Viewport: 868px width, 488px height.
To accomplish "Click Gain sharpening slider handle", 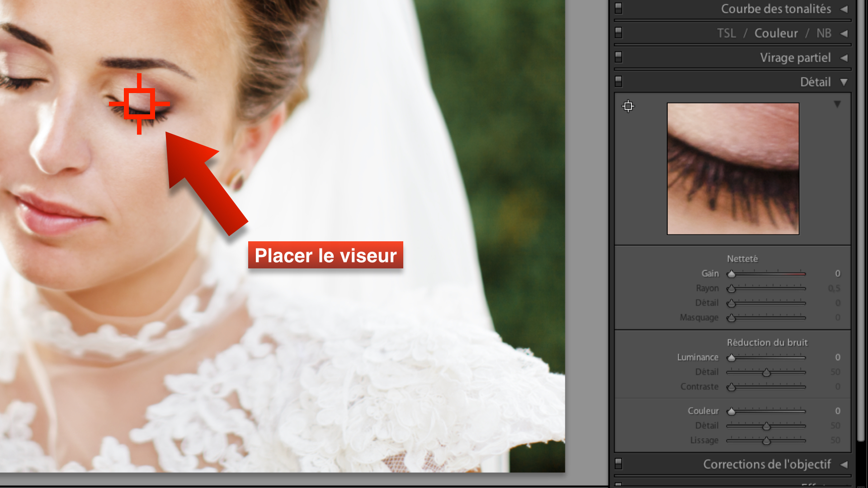I will pos(731,274).
